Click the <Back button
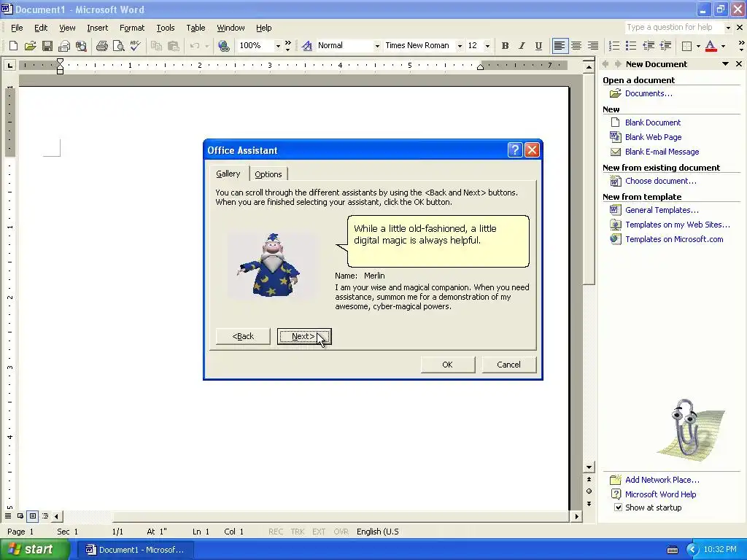Screen dimensions: 747x560 point(243,336)
